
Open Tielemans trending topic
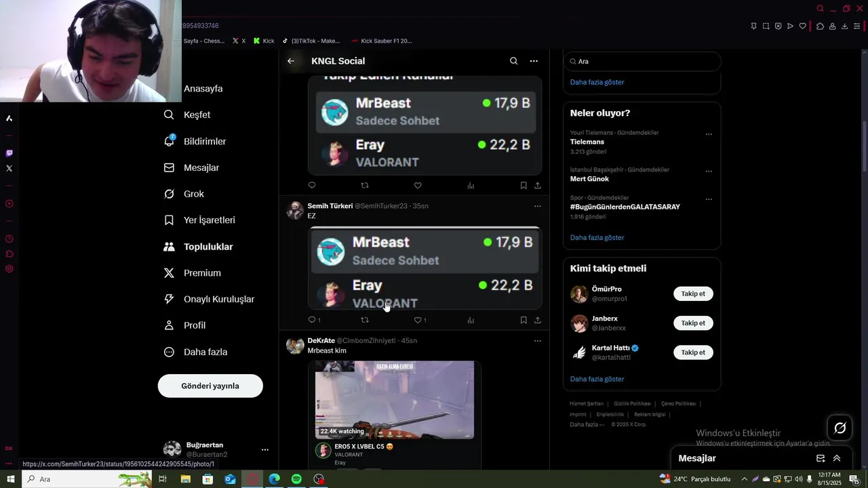[x=587, y=142]
